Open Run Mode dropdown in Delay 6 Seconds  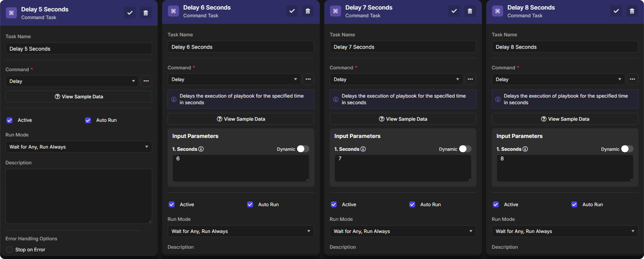point(241,231)
